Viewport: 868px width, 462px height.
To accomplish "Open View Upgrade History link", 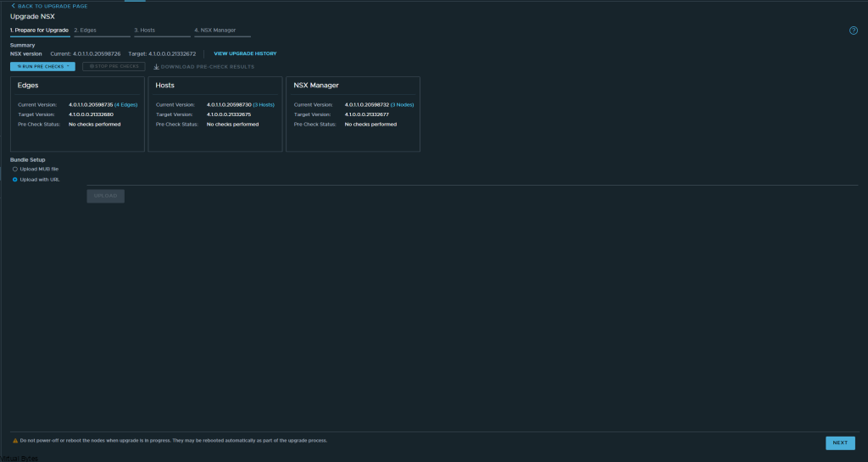I will pyautogui.click(x=245, y=53).
